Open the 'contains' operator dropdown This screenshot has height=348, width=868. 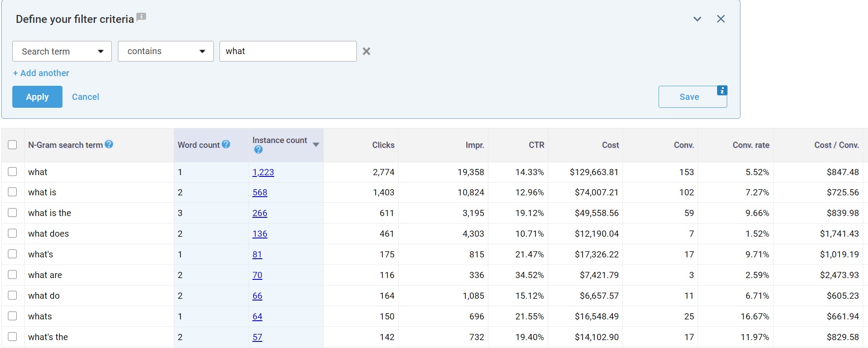[166, 51]
